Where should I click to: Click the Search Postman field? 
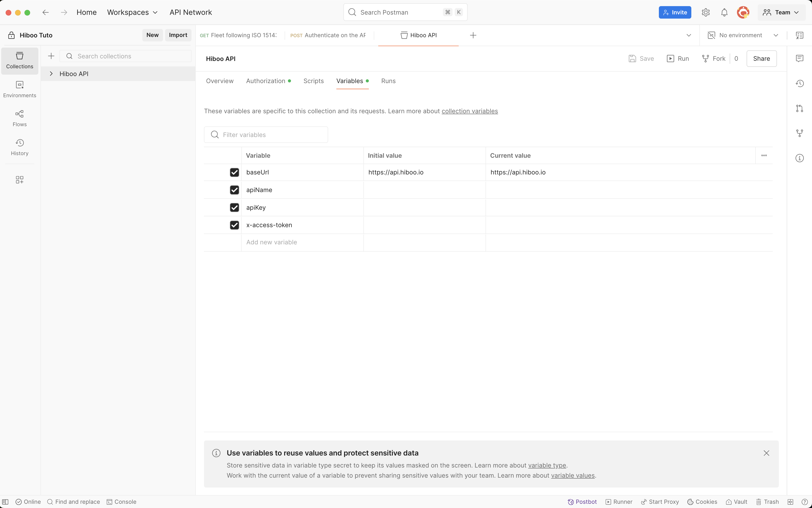click(x=405, y=12)
